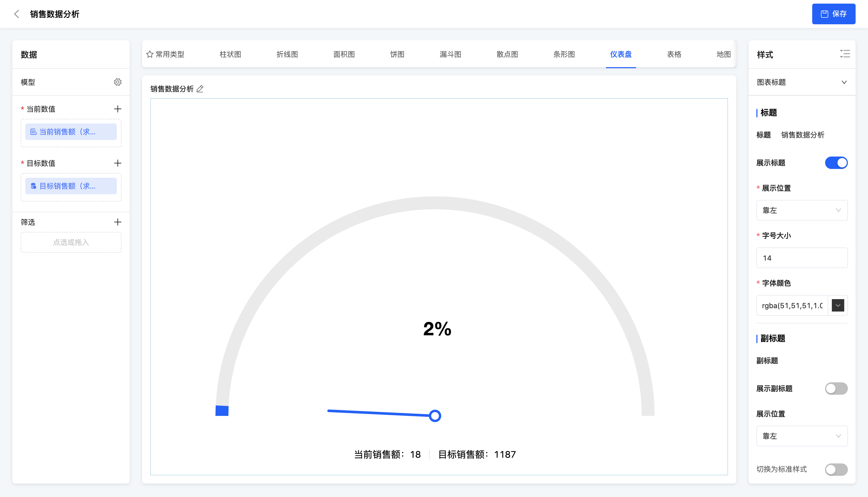The height and width of the screenshot is (497, 868).
Task: Switch to the 饼图 tab
Action: [397, 54]
